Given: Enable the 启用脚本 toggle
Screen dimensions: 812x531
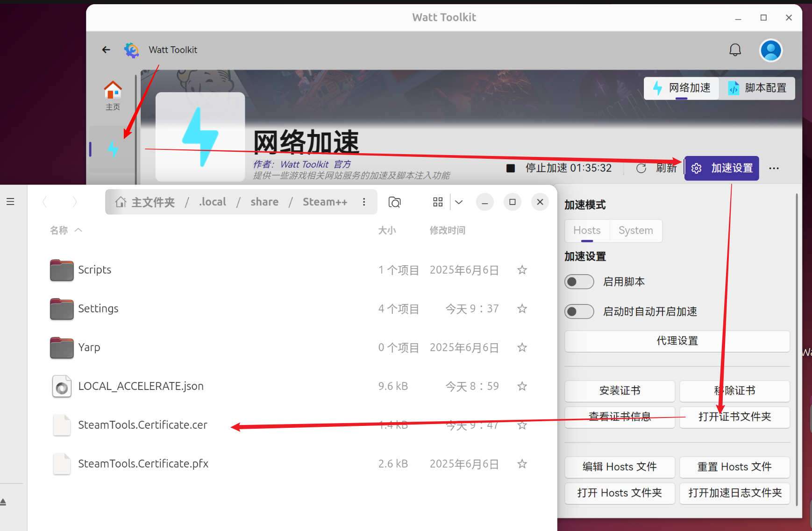Looking at the screenshot, I should (x=579, y=282).
